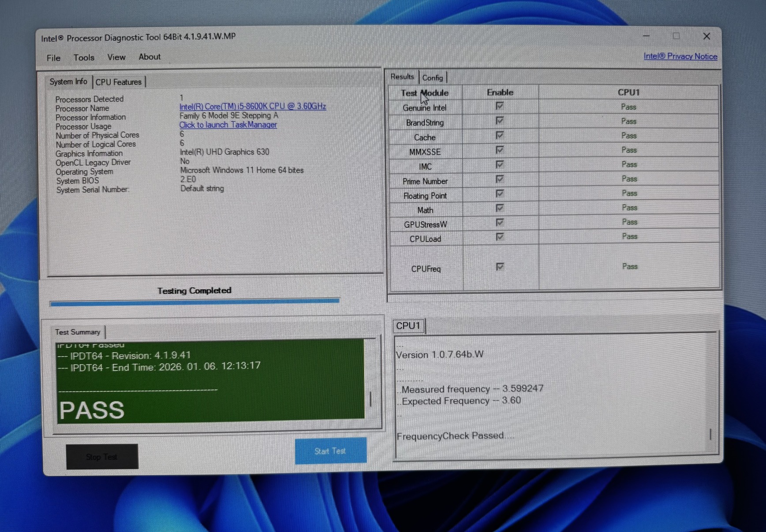The height and width of the screenshot is (532, 766).
Task: Toggle the CPULoad test checkbox
Action: click(x=500, y=237)
